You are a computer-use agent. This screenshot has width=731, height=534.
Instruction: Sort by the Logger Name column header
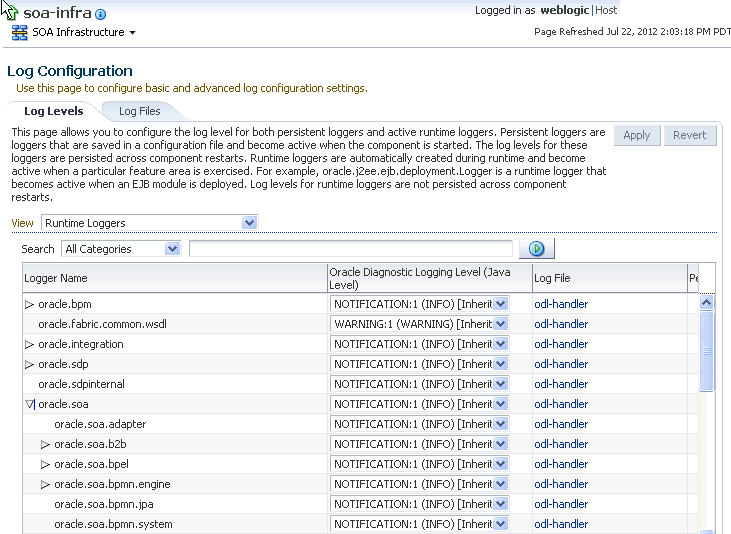175,278
